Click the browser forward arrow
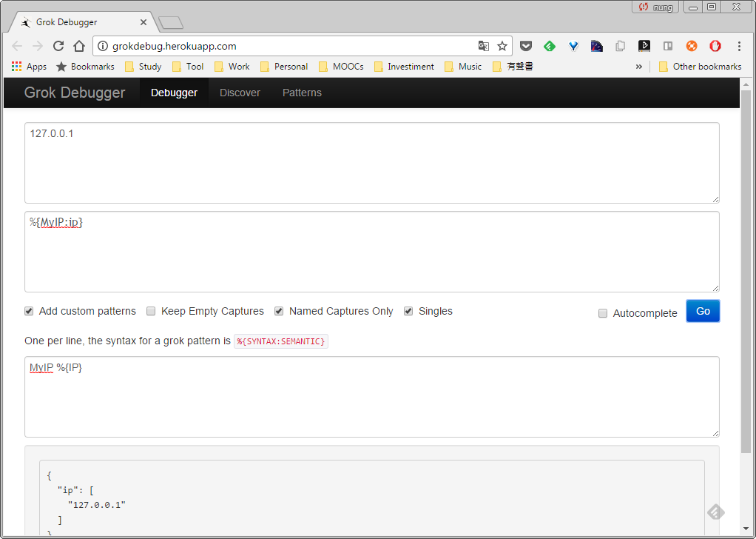The image size is (756, 539). pos(38,47)
